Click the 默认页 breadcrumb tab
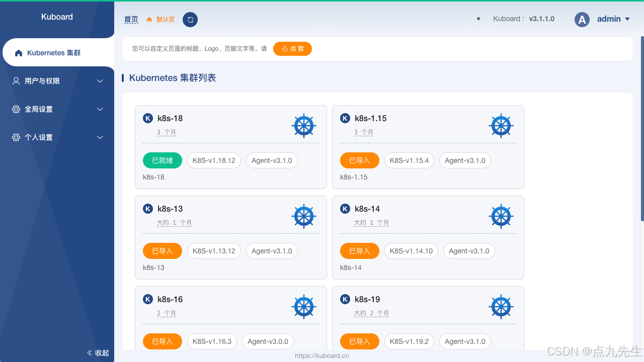 click(x=160, y=20)
